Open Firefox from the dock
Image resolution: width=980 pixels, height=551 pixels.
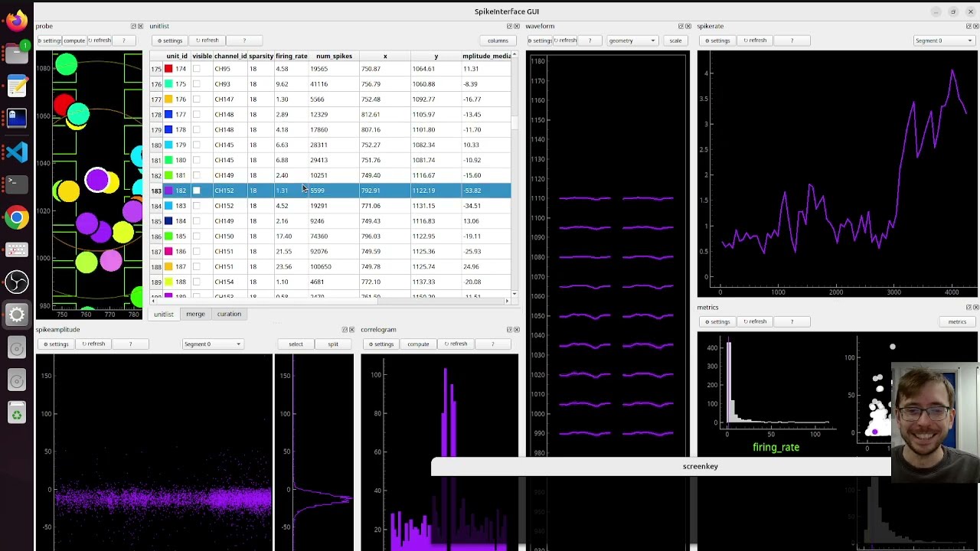(17, 20)
